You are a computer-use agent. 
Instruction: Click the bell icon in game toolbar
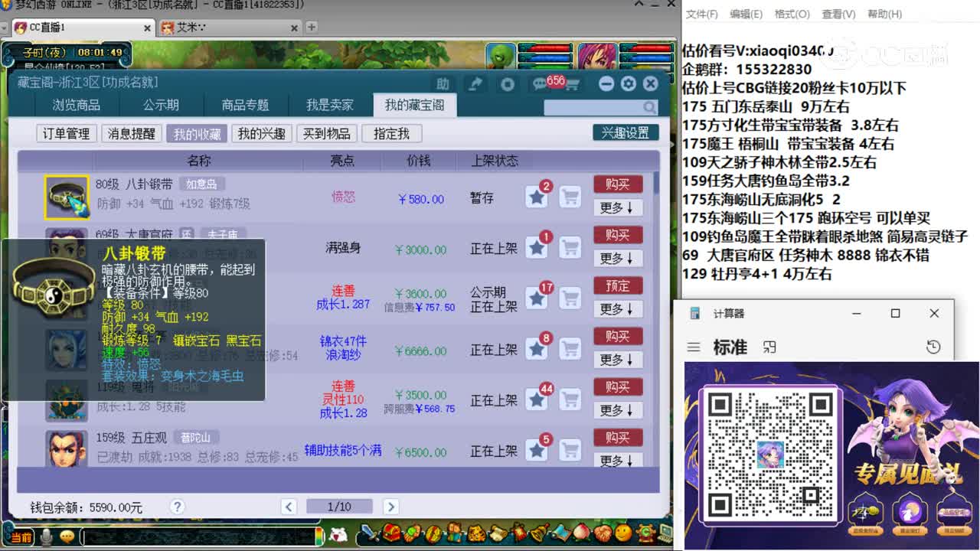coord(540,532)
